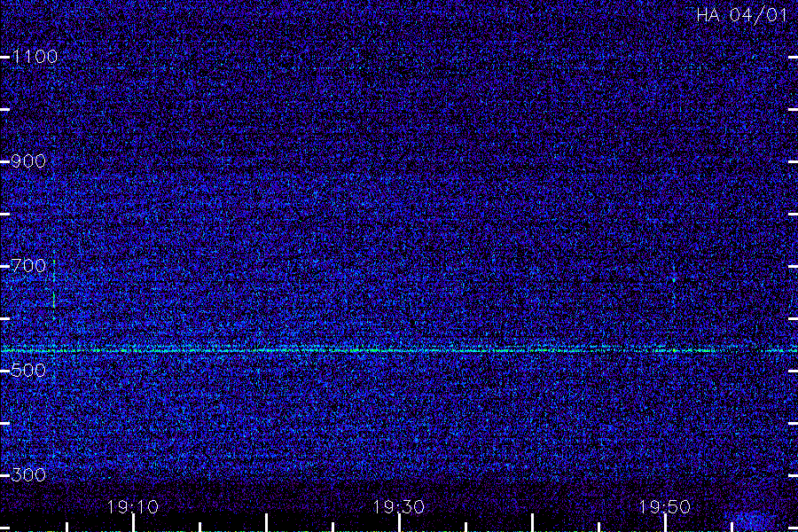Viewport: 798px width, 532px height.
Task: Click the 19:30 time axis label
Action: point(398,507)
